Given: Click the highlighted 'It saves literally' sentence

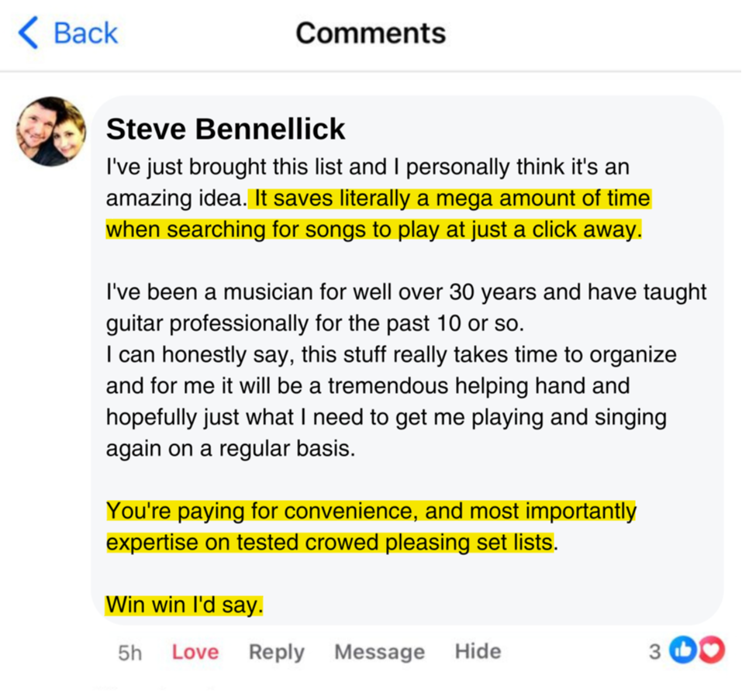Looking at the screenshot, I should (x=450, y=199).
